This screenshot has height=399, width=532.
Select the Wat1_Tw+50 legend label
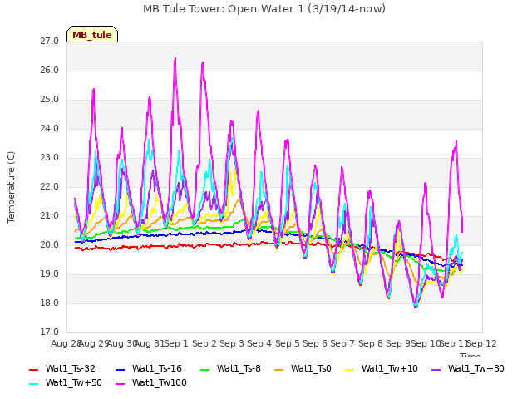pyautogui.click(x=74, y=382)
